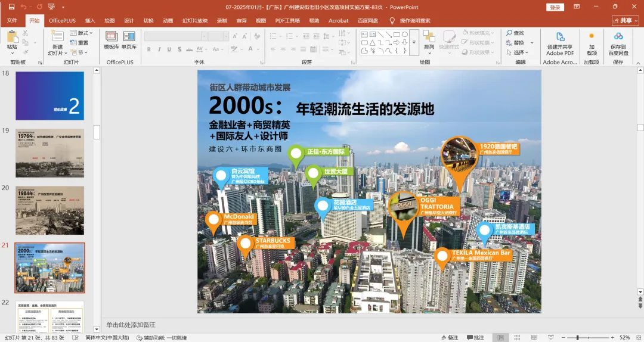Switch to the Acrobat tab
This screenshot has width=644, height=342.
[x=339, y=20]
